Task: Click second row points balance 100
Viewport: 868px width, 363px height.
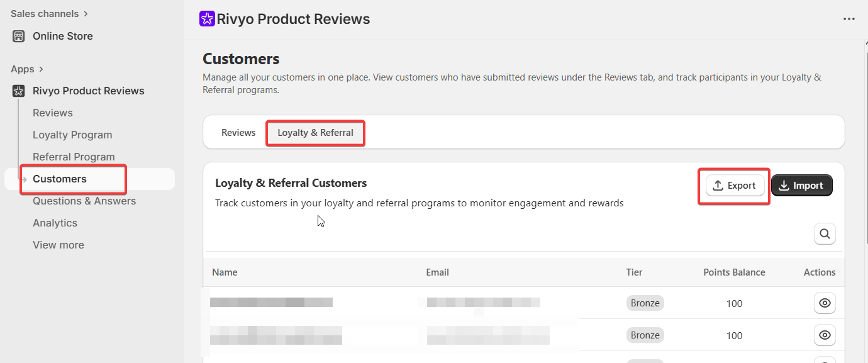Action: click(734, 335)
